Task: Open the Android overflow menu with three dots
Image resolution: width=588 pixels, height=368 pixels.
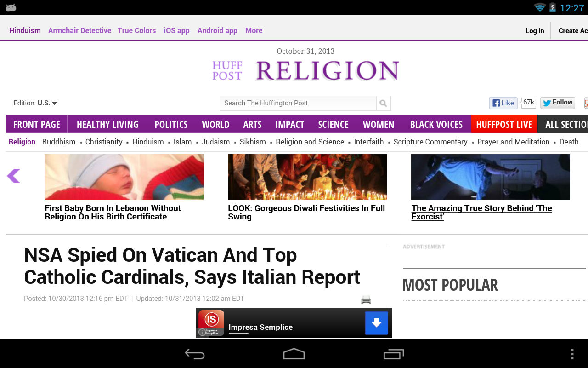Action: coord(572,354)
